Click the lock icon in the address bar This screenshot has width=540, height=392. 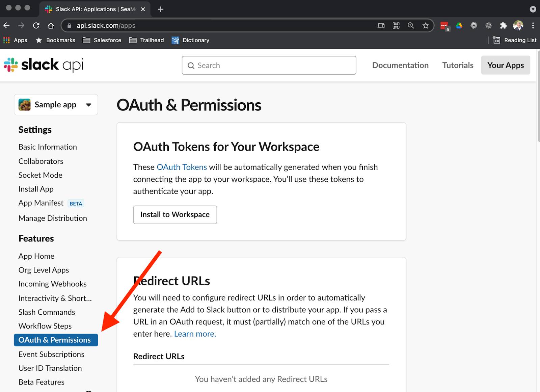pos(70,26)
